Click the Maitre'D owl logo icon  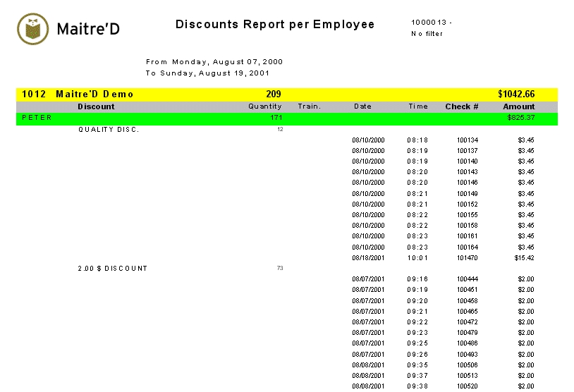point(32,28)
